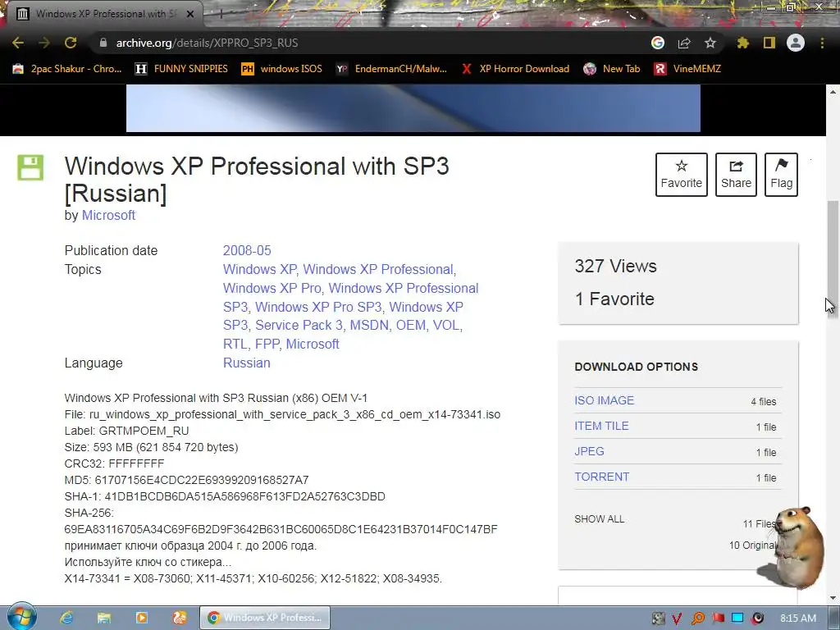Open the MSDN topic link
This screenshot has height=630, width=840.
(369, 325)
